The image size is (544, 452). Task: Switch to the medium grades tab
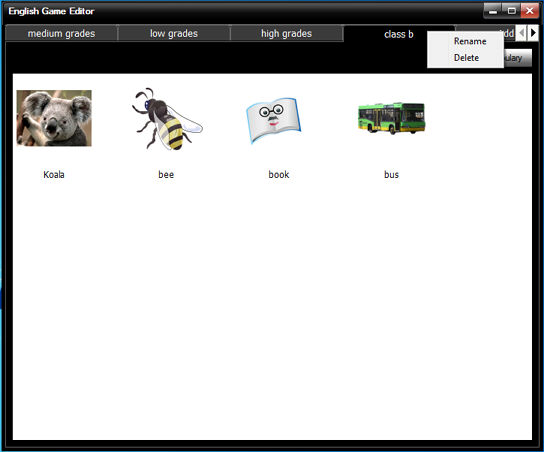61,34
